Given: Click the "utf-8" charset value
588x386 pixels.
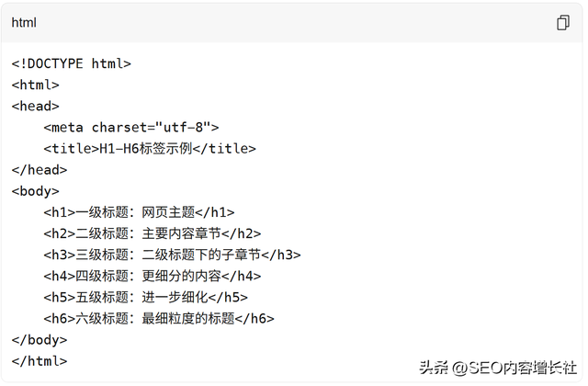Looking at the screenshot, I should tap(186, 127).
